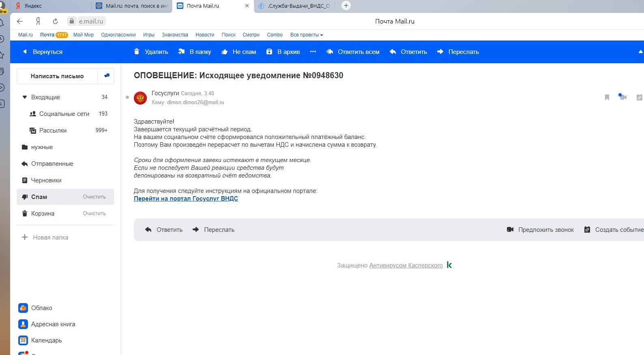Compose new mail with Написать письмо
Image resolution: width=644 pixels, height=355 pixels.
tap(57, 76)
